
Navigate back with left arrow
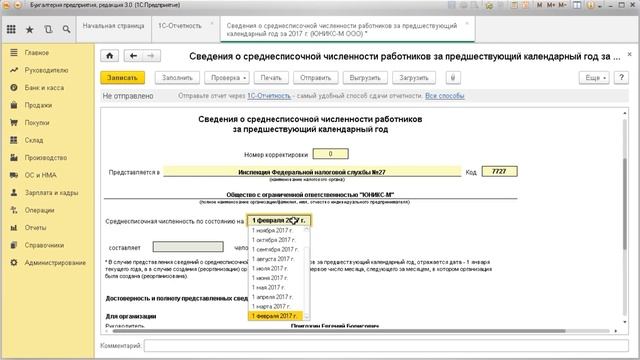pos(133,56)
